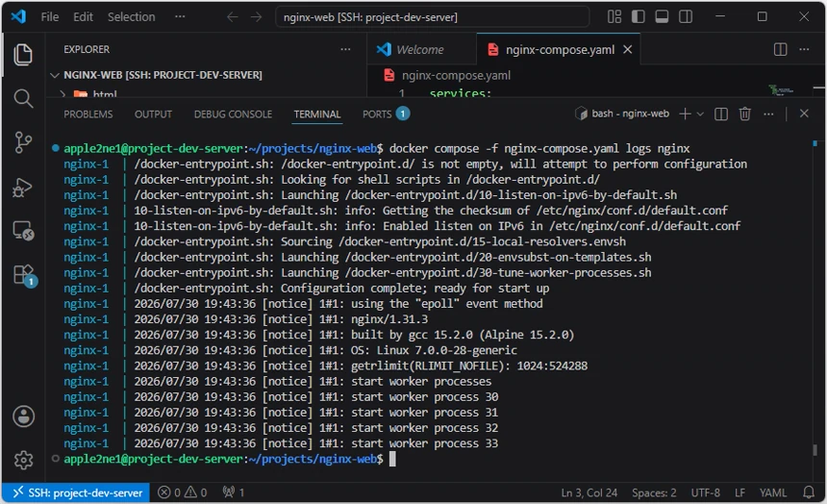Select the bash - nginx-web terminal

point(622,113)
